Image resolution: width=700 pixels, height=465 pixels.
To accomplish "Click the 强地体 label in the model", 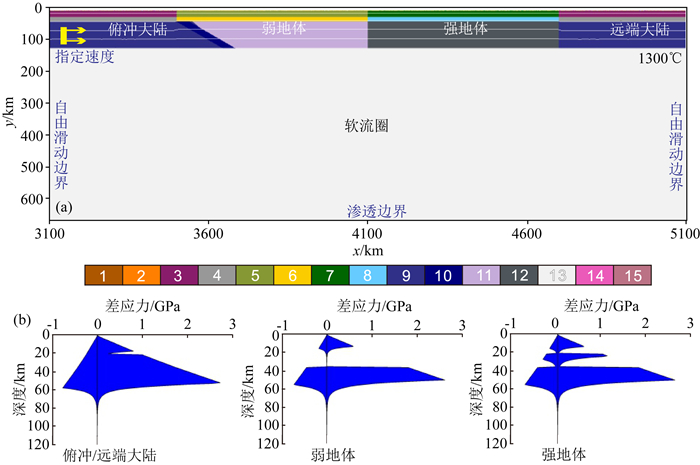I will tap(465, 29).
